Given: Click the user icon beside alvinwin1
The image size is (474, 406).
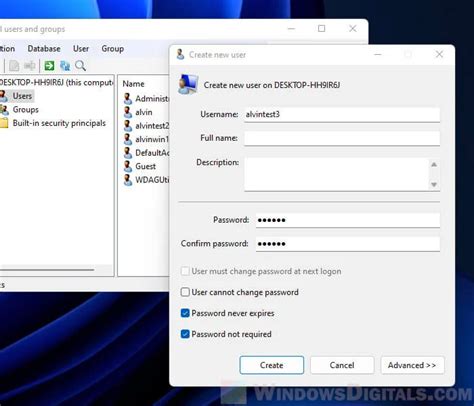Looking at the screenshot, I should pos(127,139).
